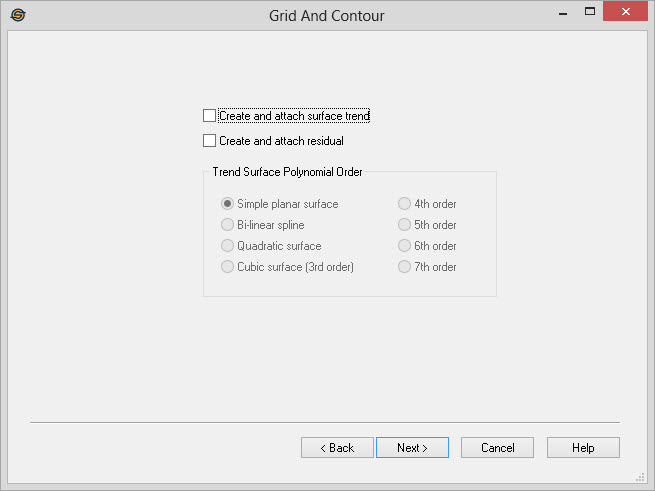Enable Create and attach surface trend
Image resolution: width=655 pixels, height=491 pixels.
[209, 116]
